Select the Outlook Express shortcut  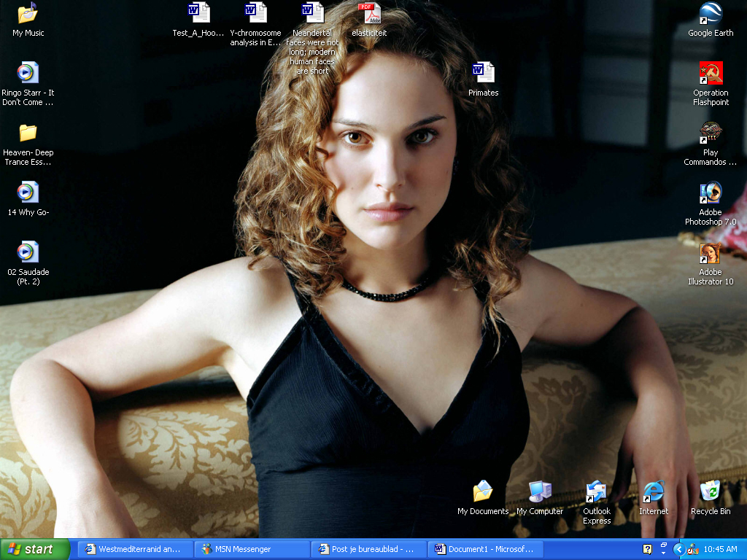[x=596, y=491]
